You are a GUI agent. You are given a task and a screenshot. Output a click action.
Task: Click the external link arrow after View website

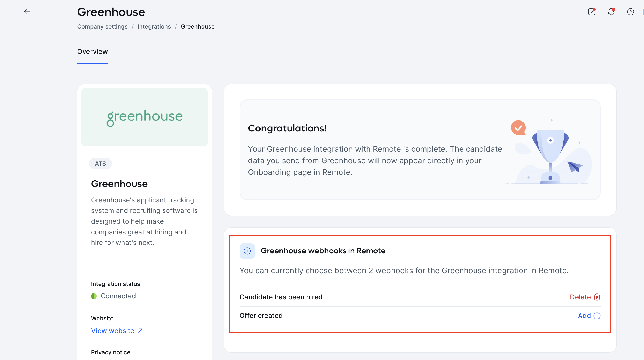pyautogui.click(x=140, y=331)
